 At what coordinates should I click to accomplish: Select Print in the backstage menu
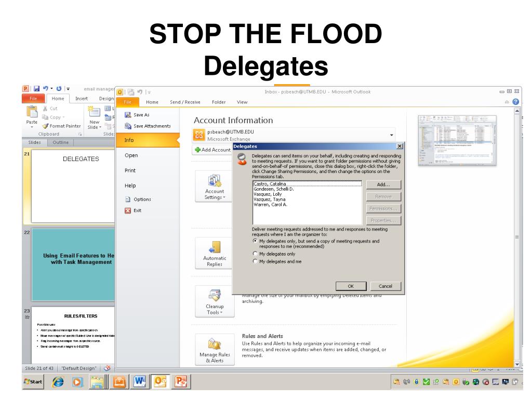click(x=130, y=170)
